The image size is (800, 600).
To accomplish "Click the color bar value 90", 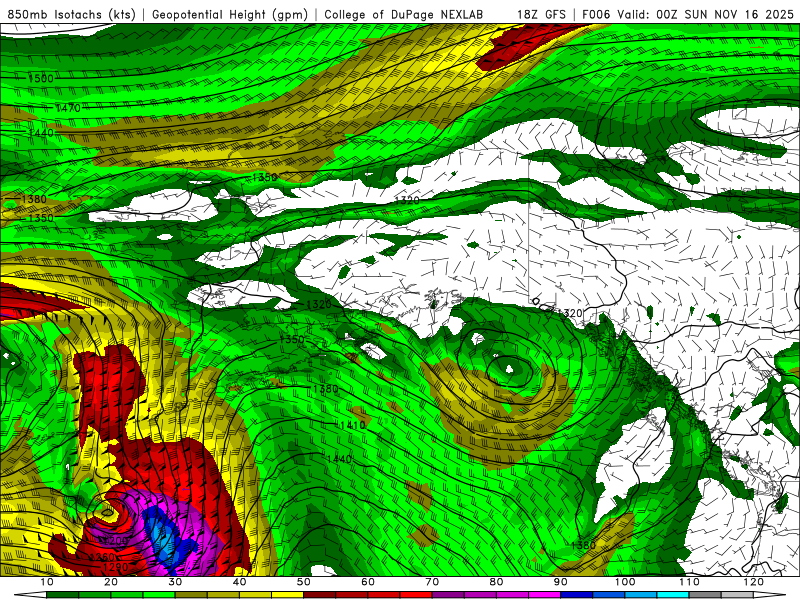I will 561,582.
